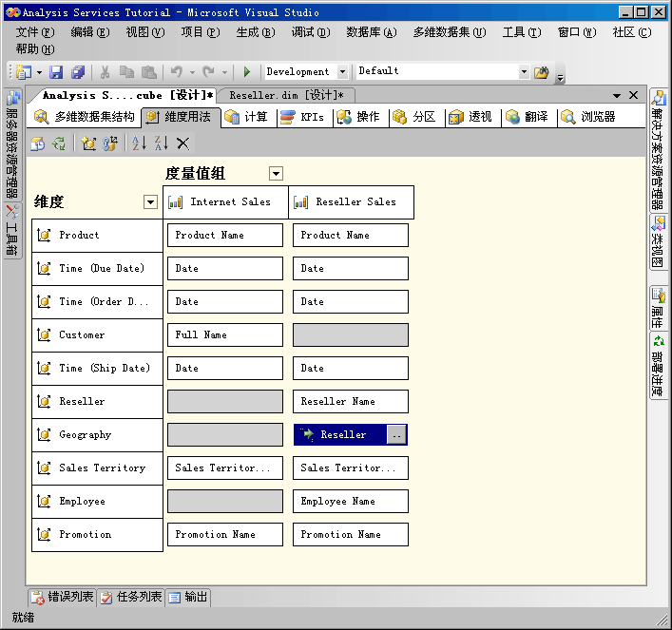This screenshot has width=672, height=630.
Task: Click the Paste clipboard icon
Action: coord(148,72)
